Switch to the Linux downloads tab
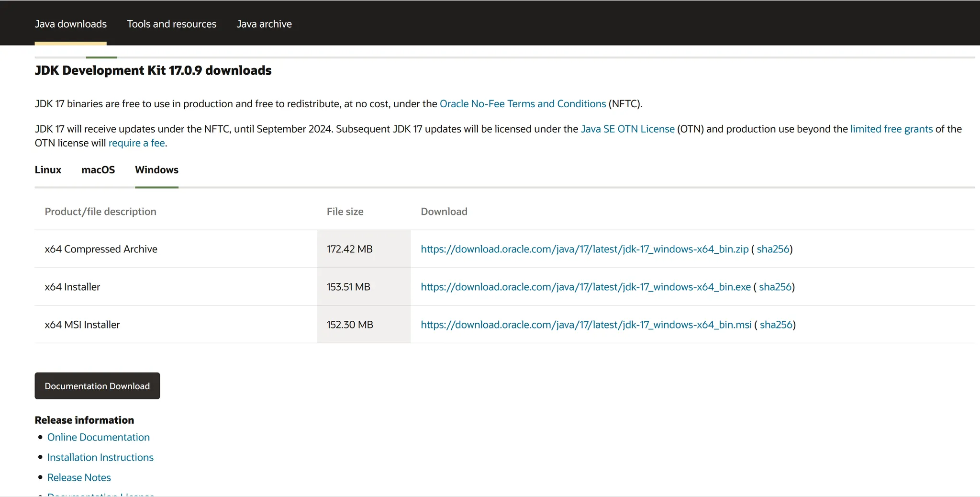The image size is (980, 497). pos(48,170)
